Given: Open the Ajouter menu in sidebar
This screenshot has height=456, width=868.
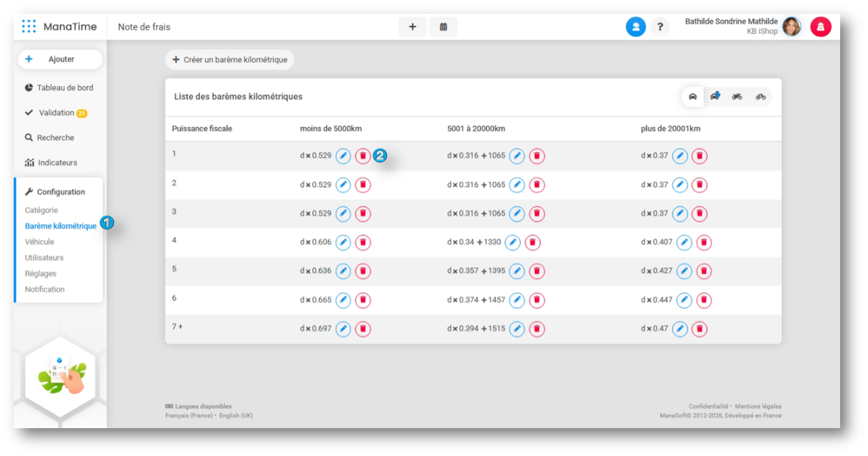Looking at the screenshot, I should 60,59.
